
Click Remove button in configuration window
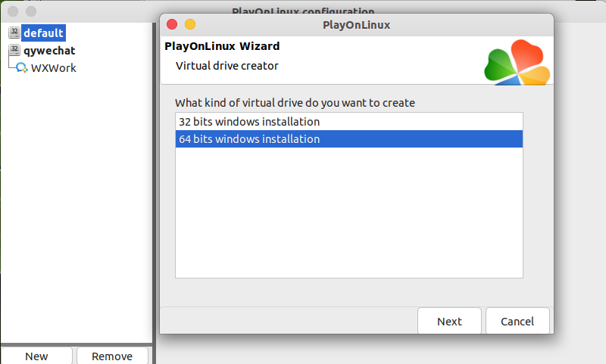(112, 356)
